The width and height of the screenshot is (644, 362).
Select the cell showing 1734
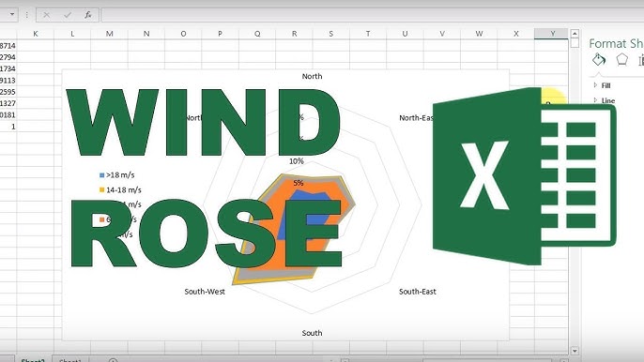click(x=8, y=68)
